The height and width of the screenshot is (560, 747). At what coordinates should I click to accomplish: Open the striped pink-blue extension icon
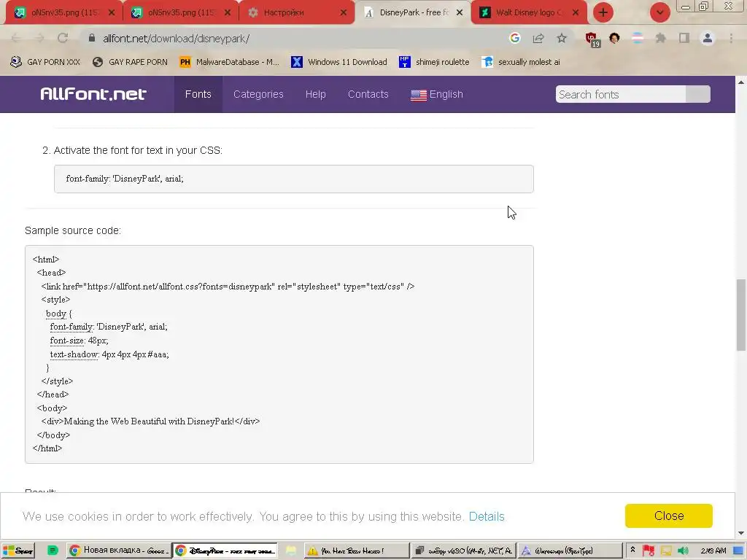point(638,38)
